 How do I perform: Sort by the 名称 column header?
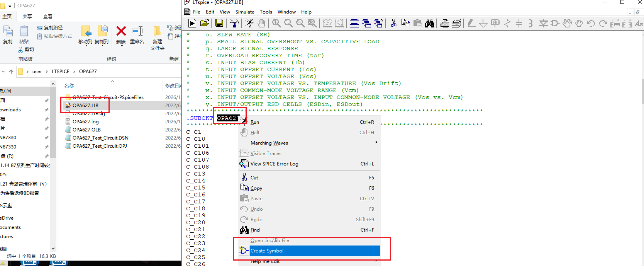(69, 85)
